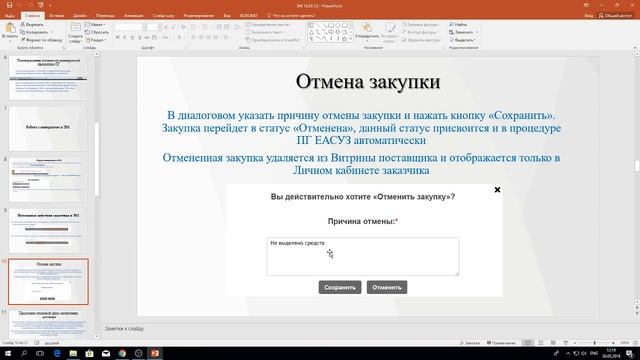640x360 pixels.
Task: Open Chrome from the taskbar
Action: (122, 353)
